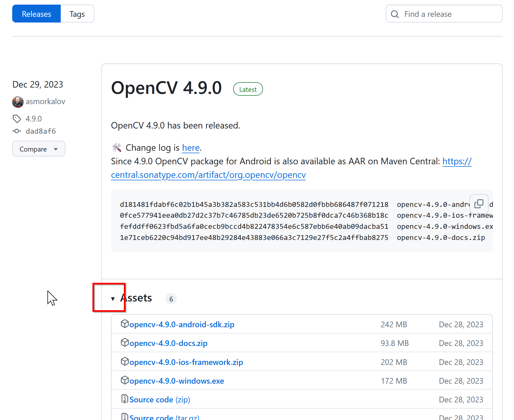Copy the checksum code block

(x=479, y=204)
